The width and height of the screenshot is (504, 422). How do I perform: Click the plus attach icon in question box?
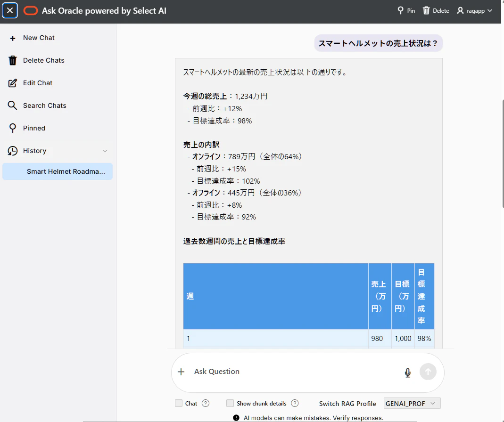coord(181,372)
